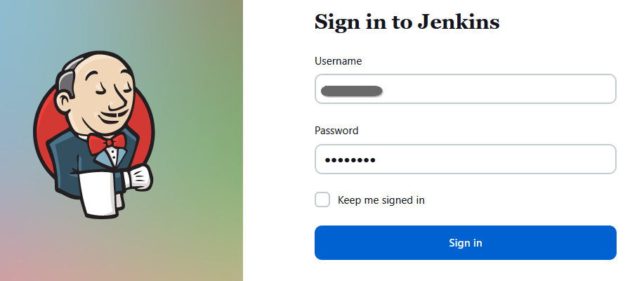Focus the Password input field
This screenshot has width=644, height=281.
tap(466, 159)
